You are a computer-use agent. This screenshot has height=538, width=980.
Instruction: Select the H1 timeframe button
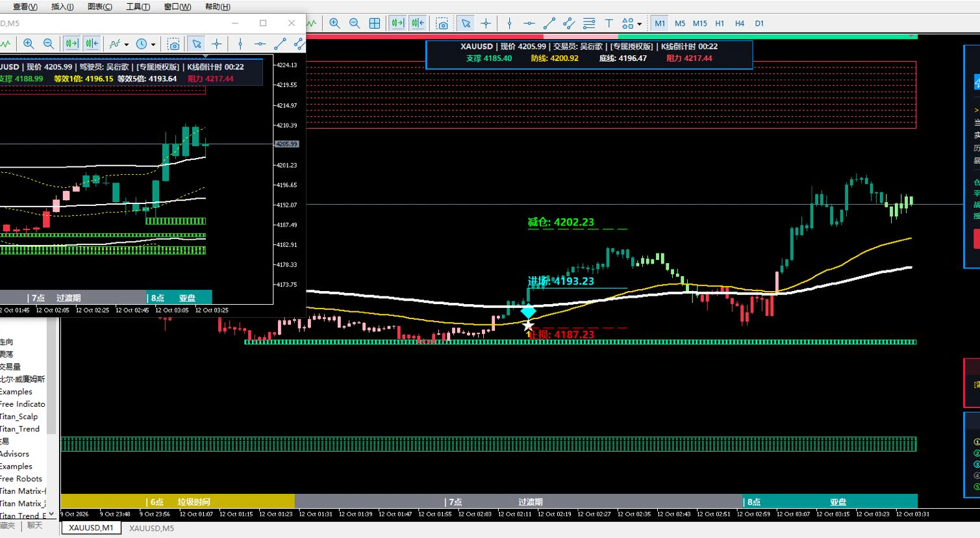click(720, 23)
